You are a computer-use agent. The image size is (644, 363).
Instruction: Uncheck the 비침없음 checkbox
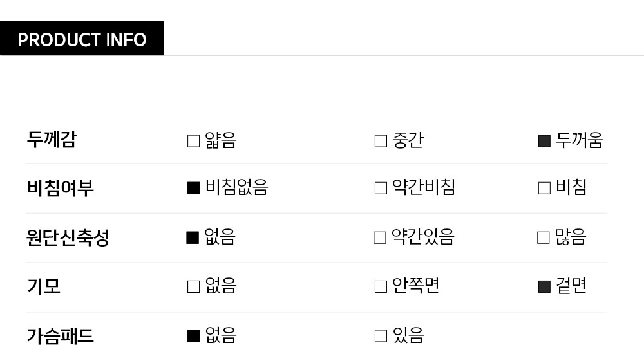193,188
